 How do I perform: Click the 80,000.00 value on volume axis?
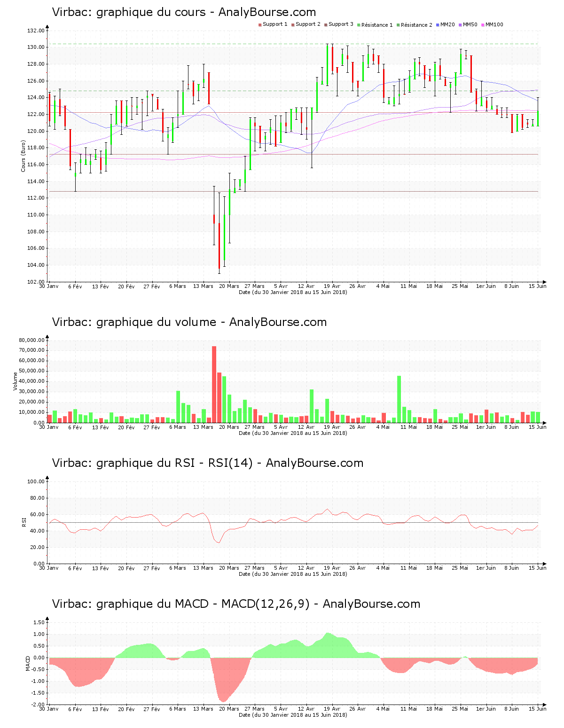tap(32, 340)
